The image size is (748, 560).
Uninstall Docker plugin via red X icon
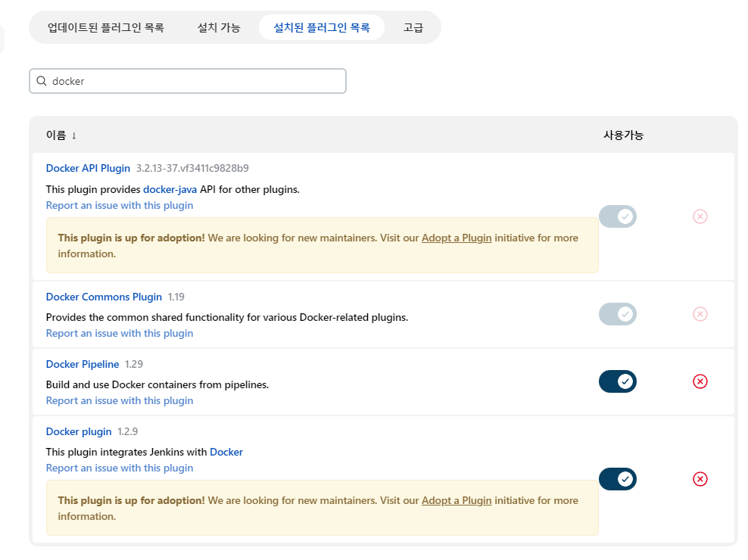(x=700, y=479)
